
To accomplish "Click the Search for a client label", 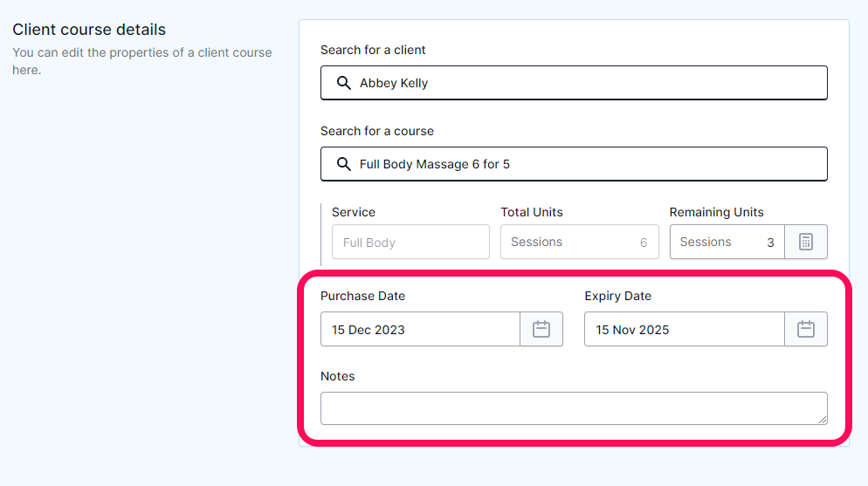I will pyautogui.click(x=373, y=50).
